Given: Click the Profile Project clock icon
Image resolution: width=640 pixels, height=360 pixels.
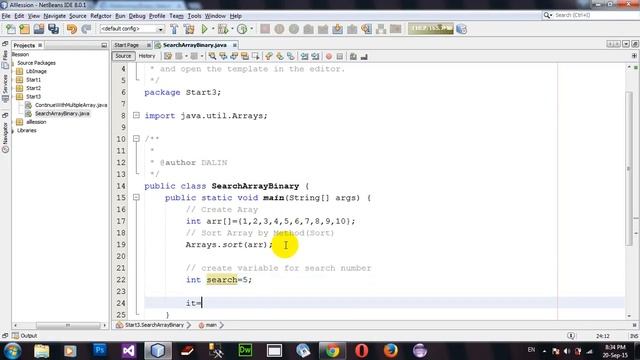Looking at the screenshot, I should click(x=242, y=29).
